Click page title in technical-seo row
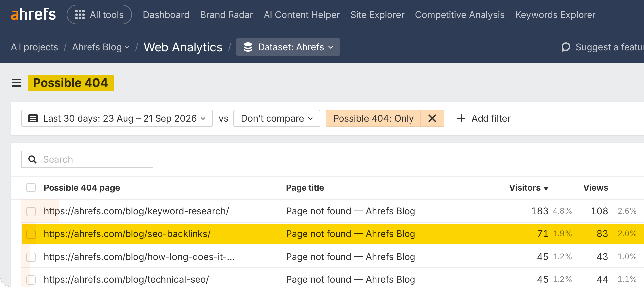The height and width of the screenshot is (287, 644). (x=350, y=279)
